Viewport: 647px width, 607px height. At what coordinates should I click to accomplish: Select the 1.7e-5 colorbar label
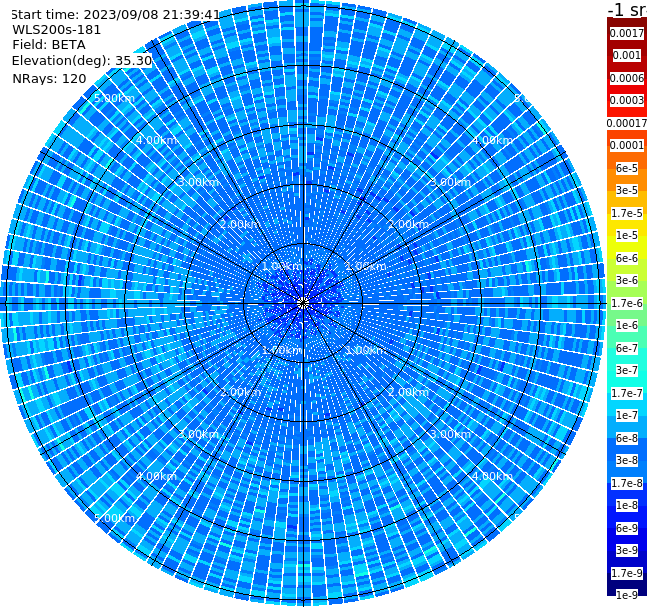click(x=627, y=213)
